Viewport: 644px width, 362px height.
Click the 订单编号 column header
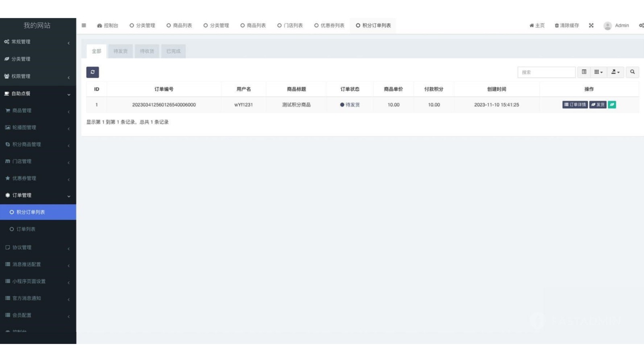(164, 89)
